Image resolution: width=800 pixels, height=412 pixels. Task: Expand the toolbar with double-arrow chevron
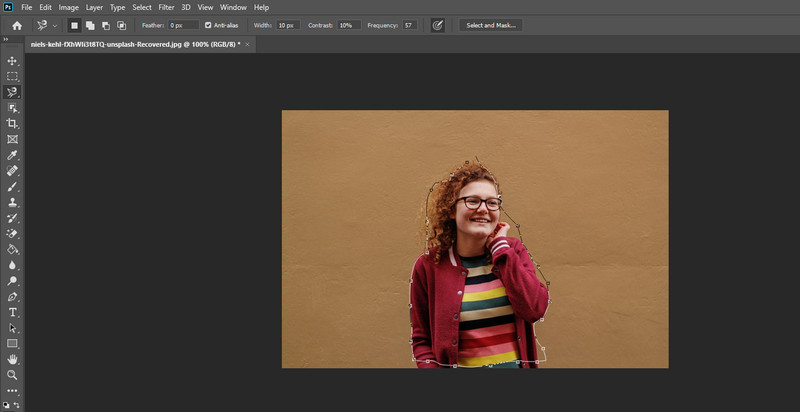coord(6,40)
